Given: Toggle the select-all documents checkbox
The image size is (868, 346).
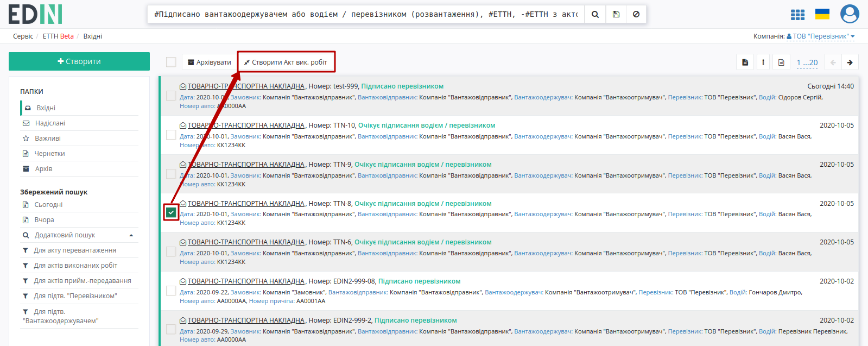Looking at the screenshot, I should click(x=171, y=62).
